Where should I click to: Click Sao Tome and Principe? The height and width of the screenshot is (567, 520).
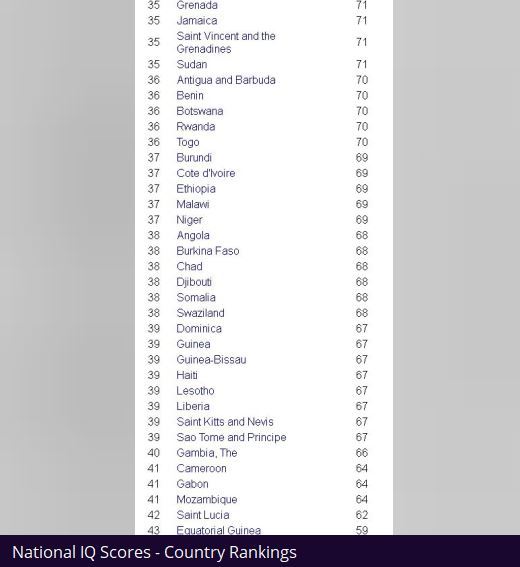point(231,438)
